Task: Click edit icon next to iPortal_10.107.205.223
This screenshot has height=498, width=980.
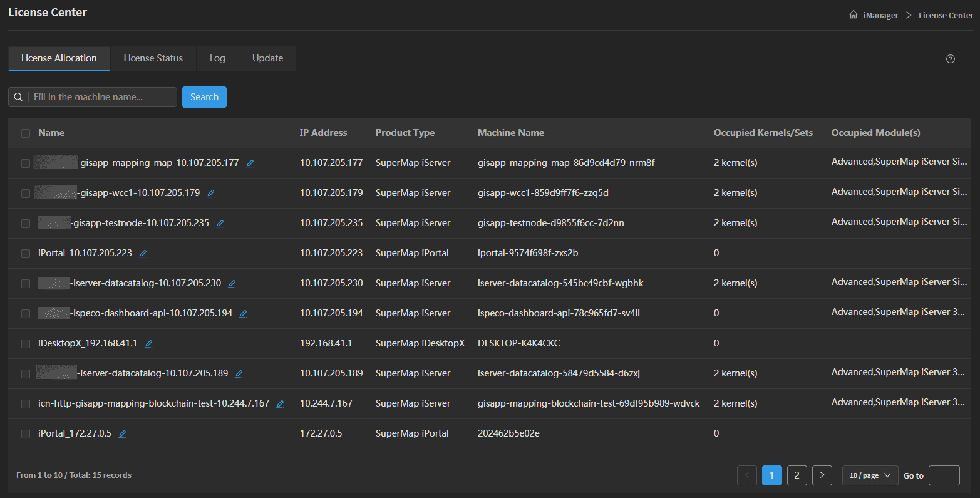Action: [x=143, y=254]
